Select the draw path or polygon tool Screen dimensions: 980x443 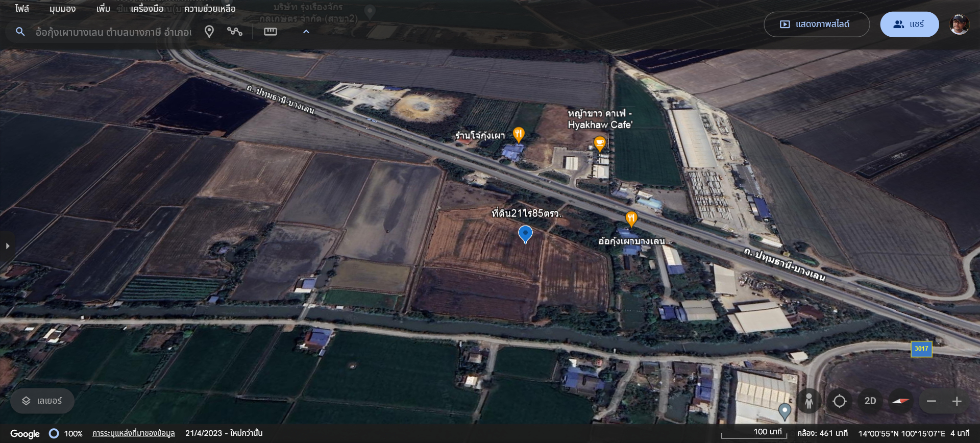click(x=235, y=32)
